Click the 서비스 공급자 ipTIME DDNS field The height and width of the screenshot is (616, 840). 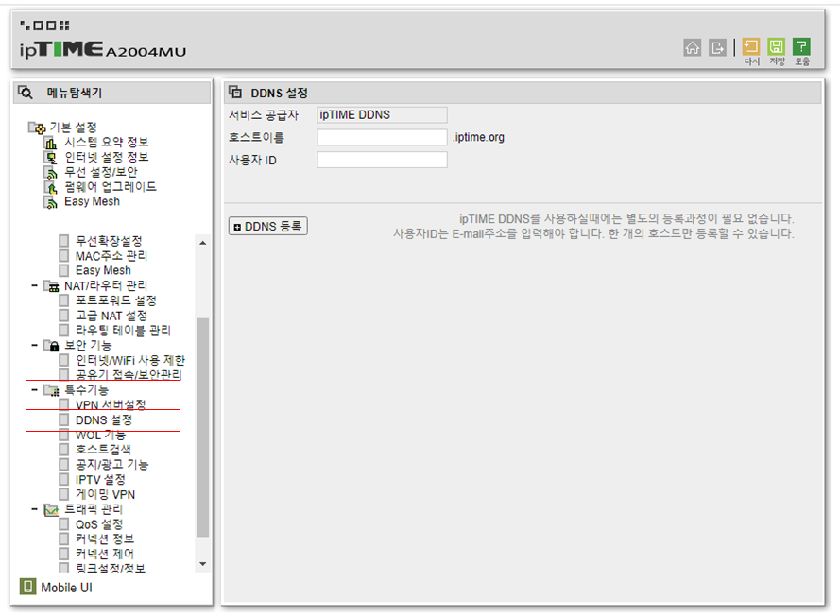(382, 114)
